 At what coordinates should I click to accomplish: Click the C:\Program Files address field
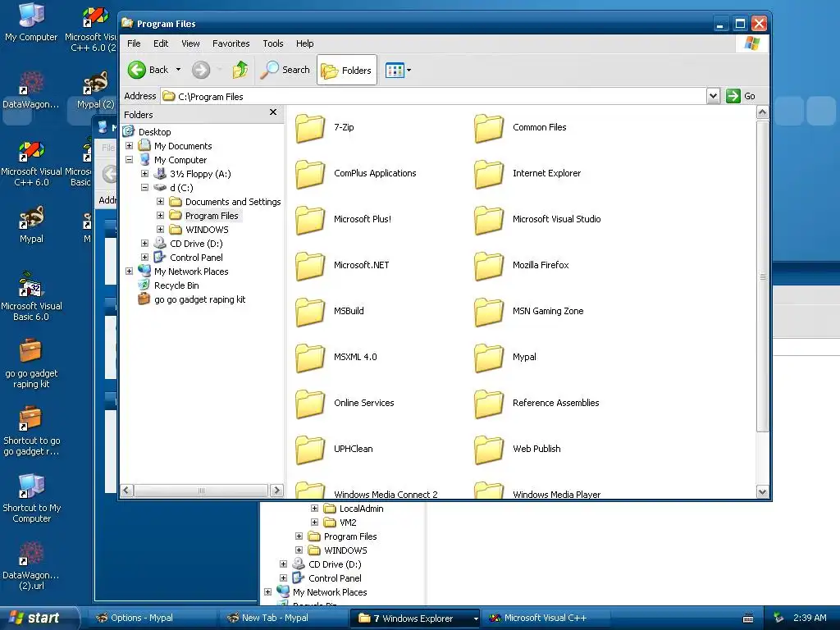[434, 97]
